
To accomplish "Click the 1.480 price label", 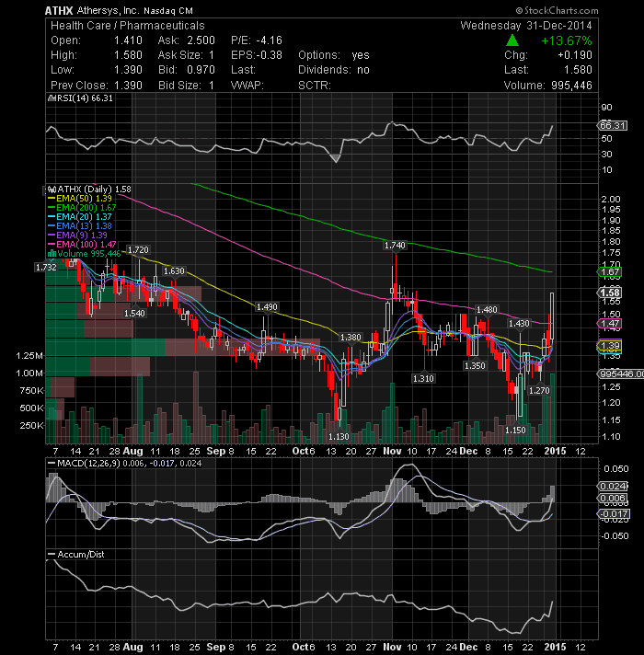I will click(x=487, y=309).
